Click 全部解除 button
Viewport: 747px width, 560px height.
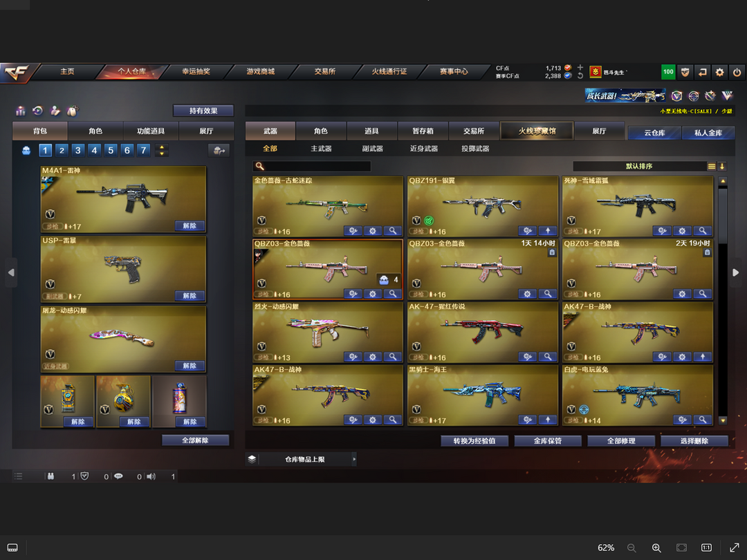(x=195, y=440)
